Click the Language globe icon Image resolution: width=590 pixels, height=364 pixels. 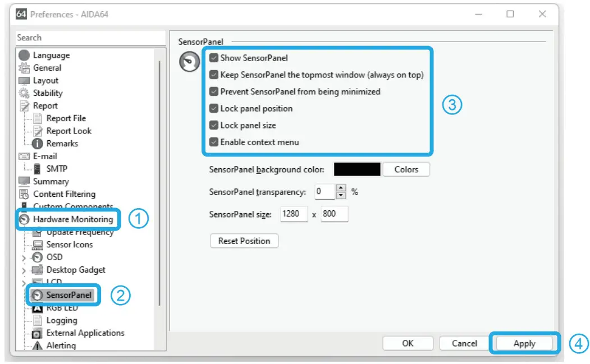(x=24, y=56)
